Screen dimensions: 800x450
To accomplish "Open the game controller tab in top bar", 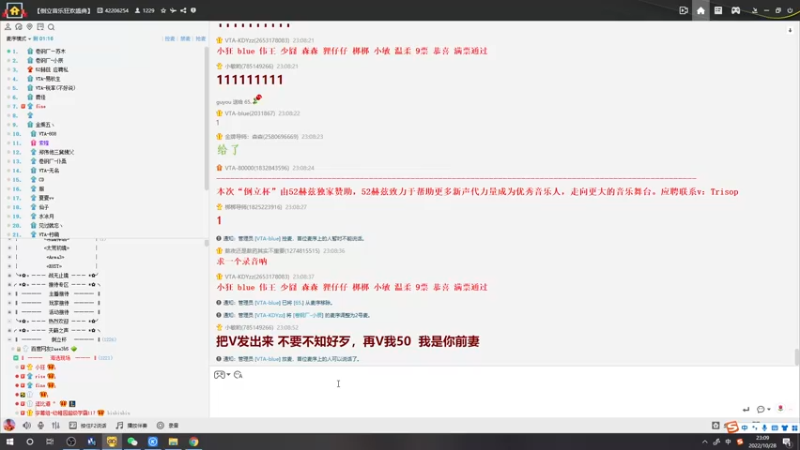I will point(735,10).
